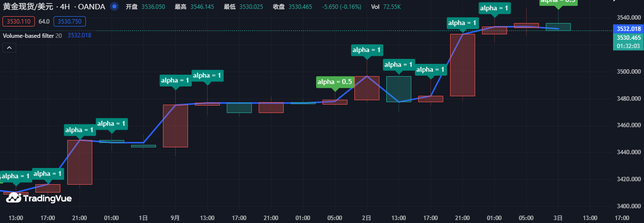Click the 3日 label on time axis

(x=558, y=218)
